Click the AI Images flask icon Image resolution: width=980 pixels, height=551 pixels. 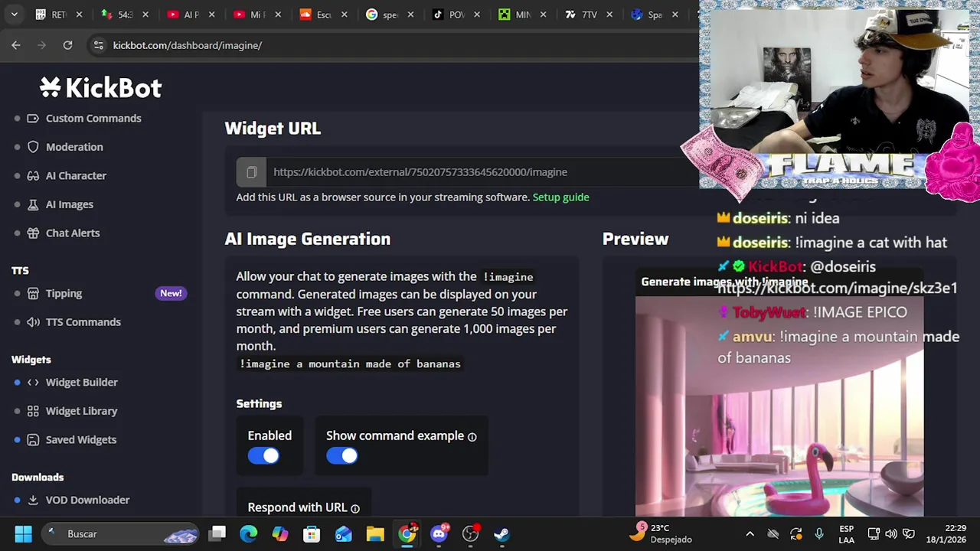point(33,204)
